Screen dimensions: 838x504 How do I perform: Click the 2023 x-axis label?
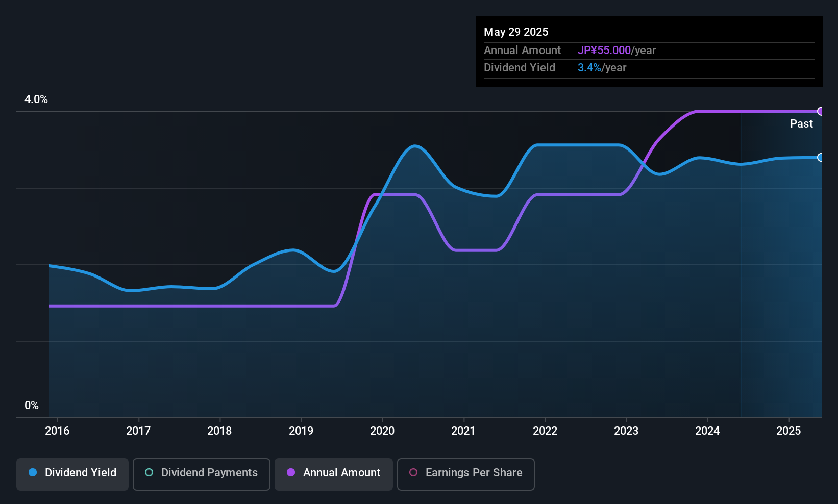[x=626, y=431]
